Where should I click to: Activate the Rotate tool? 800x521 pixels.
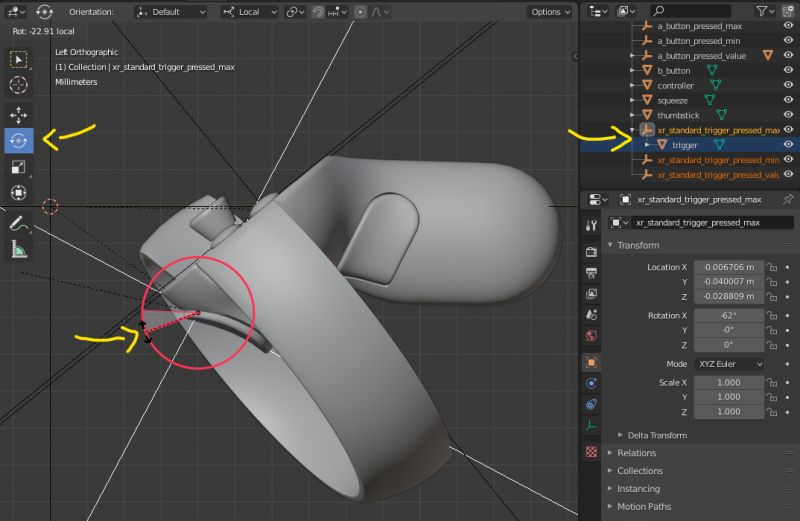19,140
